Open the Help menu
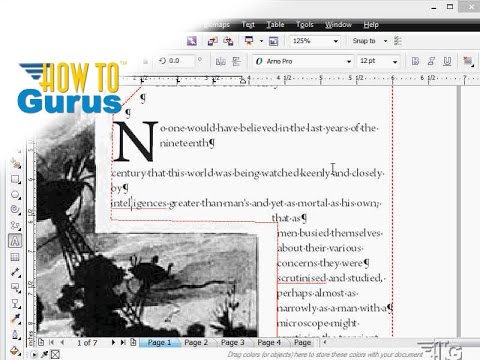 point(371,25)
